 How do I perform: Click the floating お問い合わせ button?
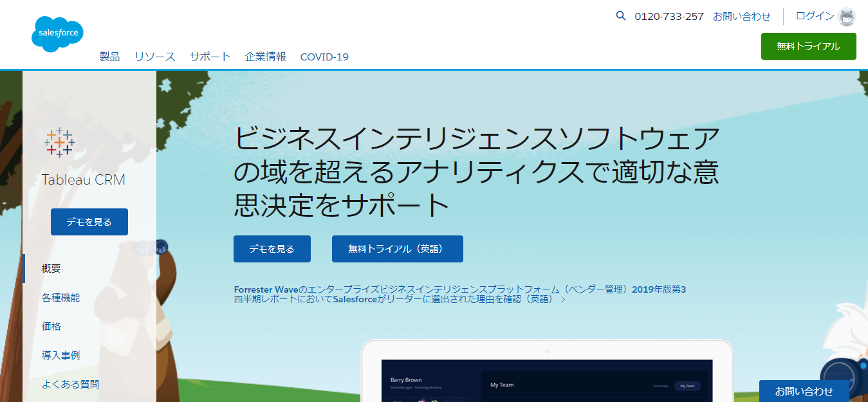click(804, 391)
